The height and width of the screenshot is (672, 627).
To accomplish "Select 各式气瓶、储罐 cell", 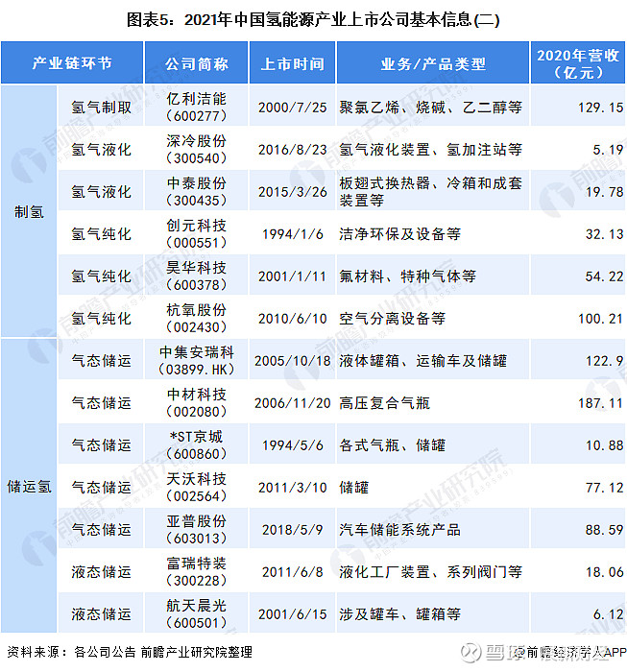I will [433, 444].
